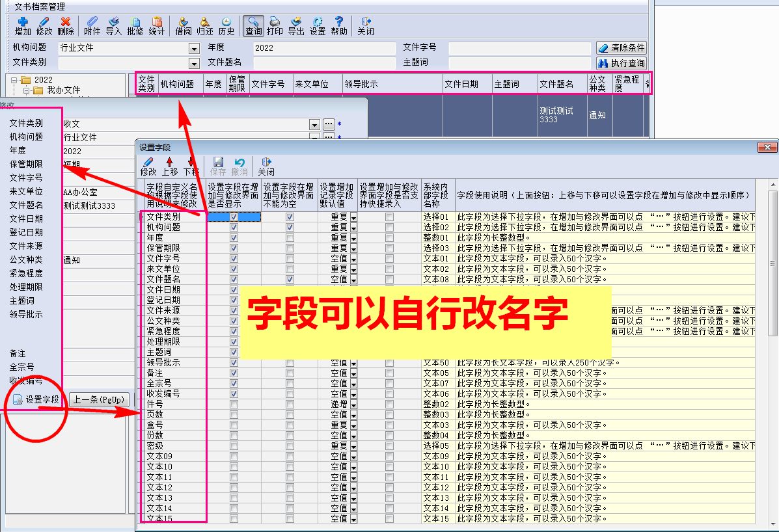The height and width of the screenshot is (532, 779).
Task: Enable display checkbox for 密级 row
Action: [234, 446]
